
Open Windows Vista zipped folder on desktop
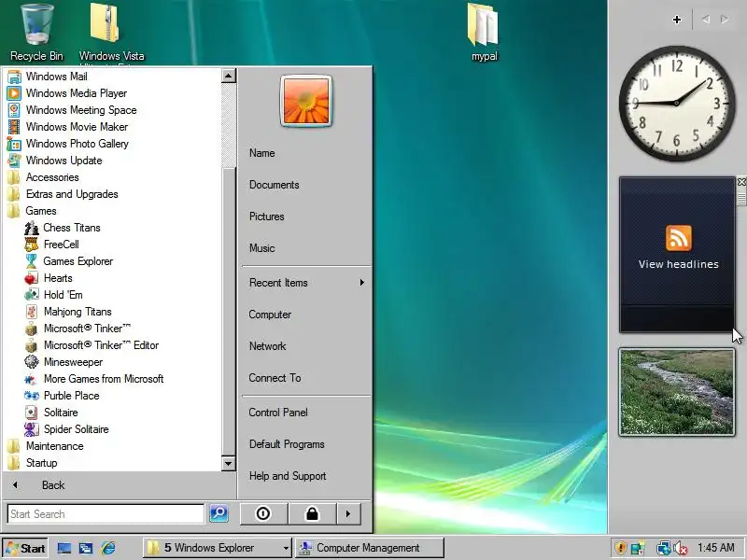pyautogui.click(x=111, y=34)
